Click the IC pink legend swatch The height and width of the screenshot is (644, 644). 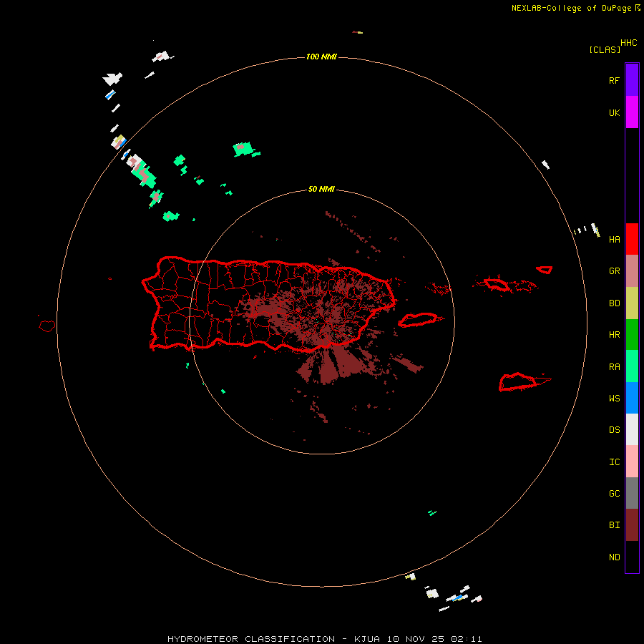pyautogui.click(x=632, y=462)
